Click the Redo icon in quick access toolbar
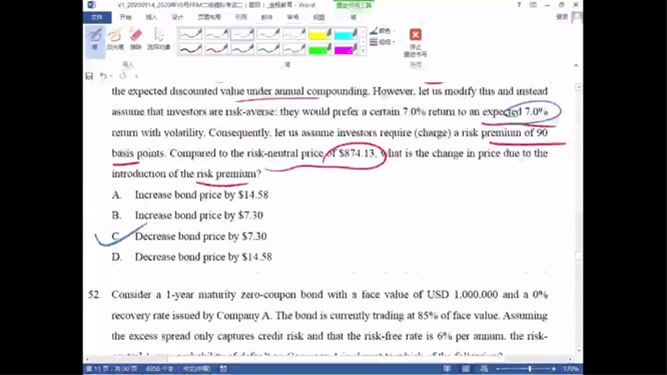The image size is (667, 375). [x=123, y=76]
